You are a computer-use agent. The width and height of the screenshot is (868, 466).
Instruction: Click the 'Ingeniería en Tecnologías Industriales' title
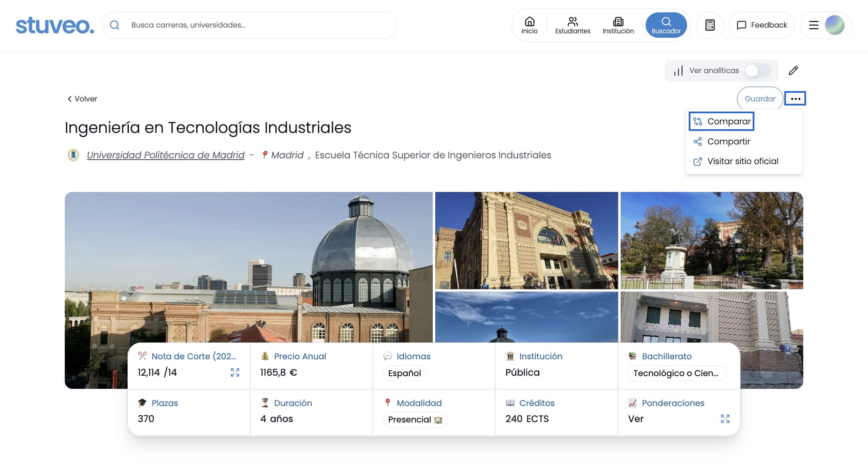tap(208, 128)
